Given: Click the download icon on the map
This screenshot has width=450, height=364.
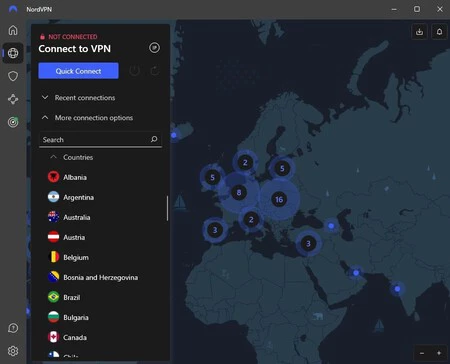Looking at the screenshot, I should (419, 32).
